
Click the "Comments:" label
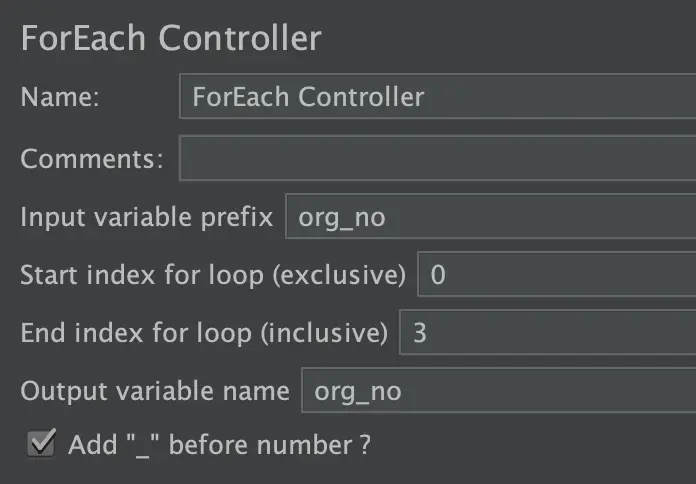(x=92, y=158)
